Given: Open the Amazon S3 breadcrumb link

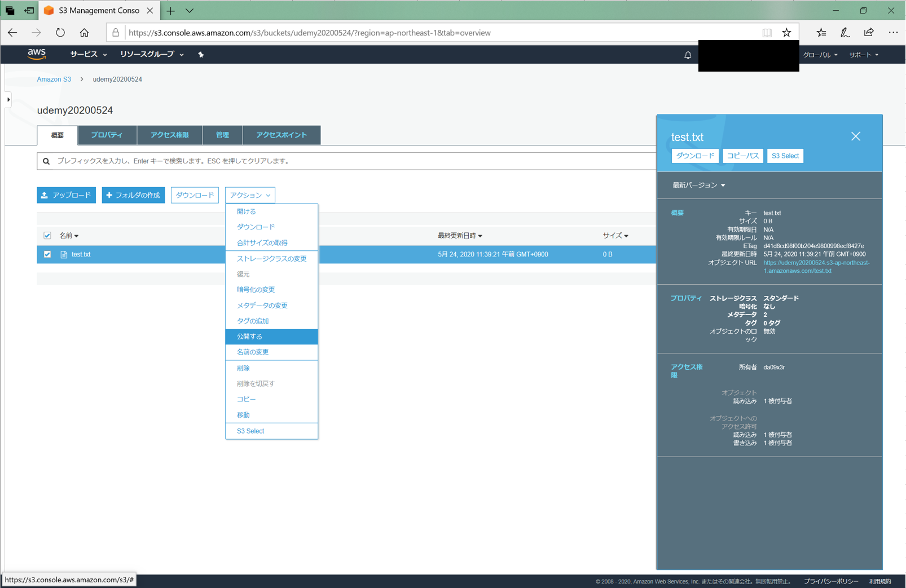Looking at the screenshot, I should click(x=54, y=79).
